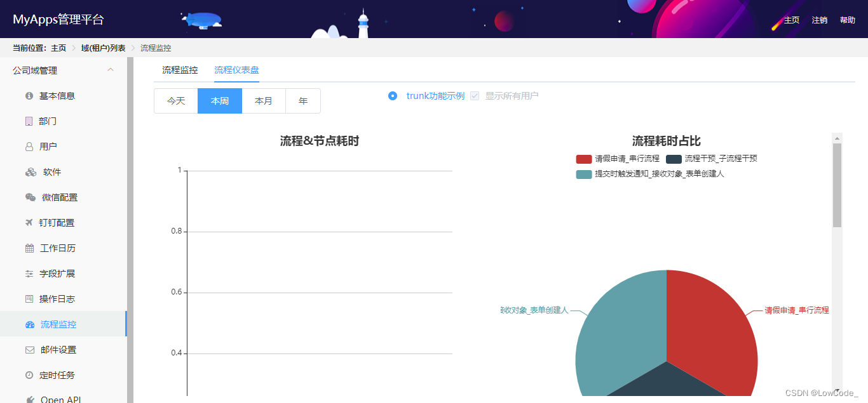The width and height of the screenshot is (868, 403).
Task: Open 用户 in sidebar
Action: point(48,147)
